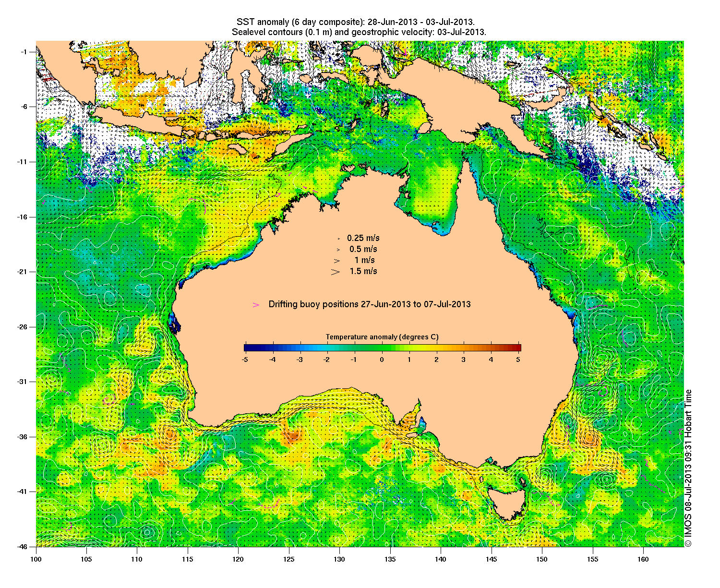Click the colorbar tick label 3
The height and width of the screenshot is (588, 720).
[464, 359]
